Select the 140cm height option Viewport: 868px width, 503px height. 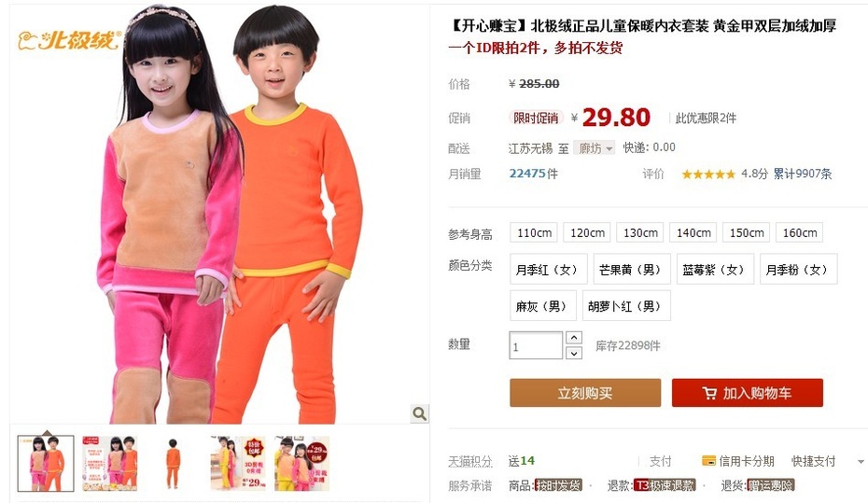(693, 233)
